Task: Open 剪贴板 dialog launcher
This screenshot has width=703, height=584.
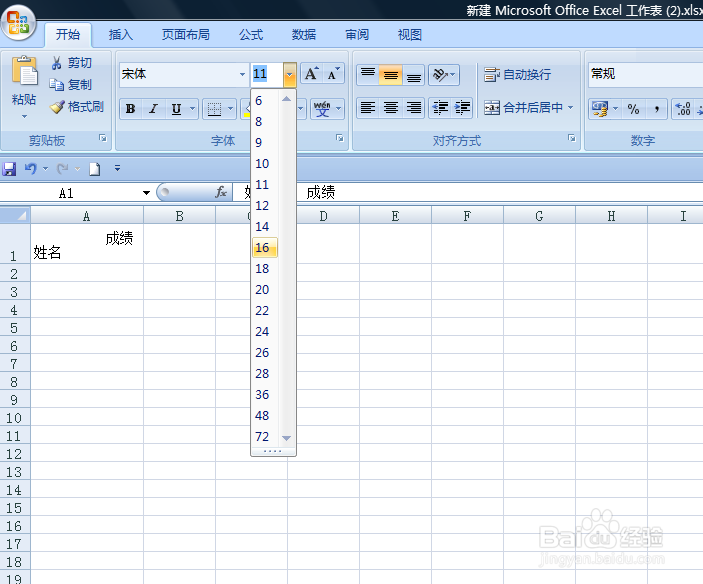Action: coord(103,138)
